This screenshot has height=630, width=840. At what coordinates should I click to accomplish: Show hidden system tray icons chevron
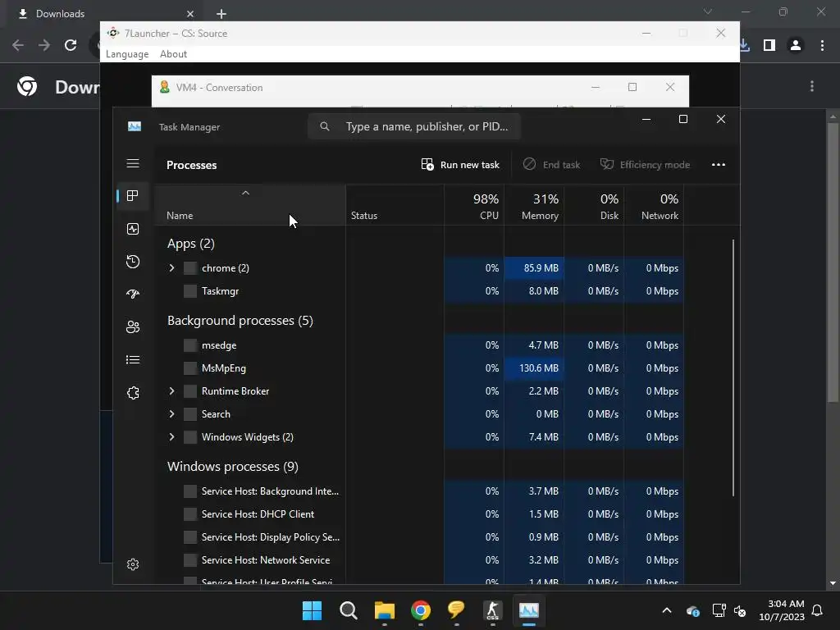666,610
